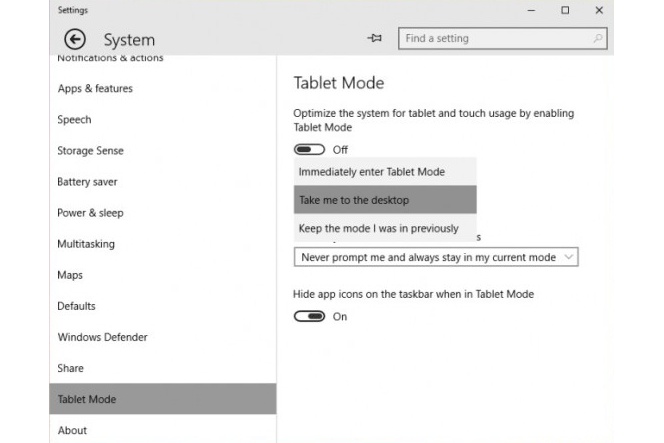This screenshot has width=664, height=443.
Task: Choose 'Immediately enter Tablet Mode' option
Action: click(x=385, y=172)
